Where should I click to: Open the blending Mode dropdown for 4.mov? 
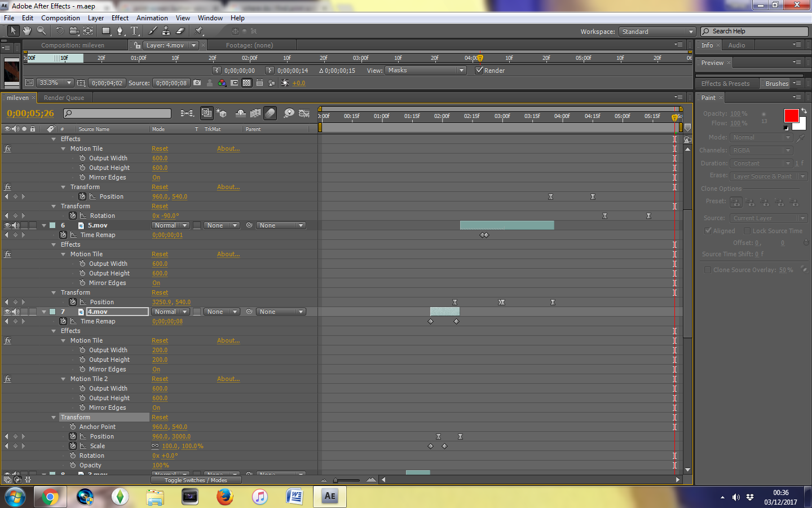tap(170, 311)
